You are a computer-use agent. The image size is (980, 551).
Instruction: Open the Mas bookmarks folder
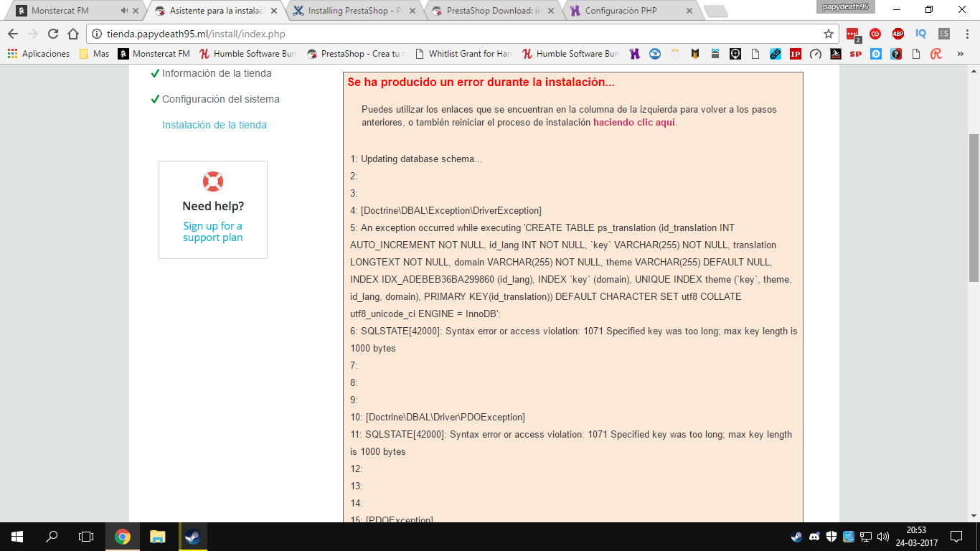pos(94,54)
